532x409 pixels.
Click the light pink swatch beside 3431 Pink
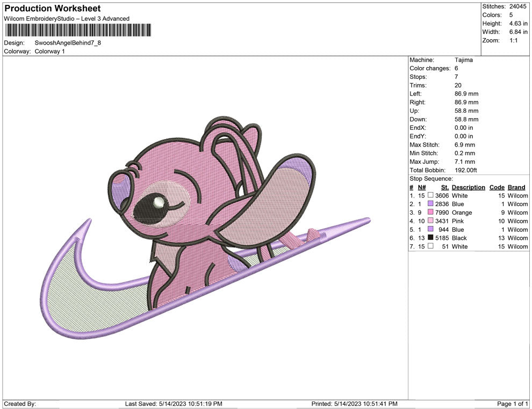[x=430, y=221]
